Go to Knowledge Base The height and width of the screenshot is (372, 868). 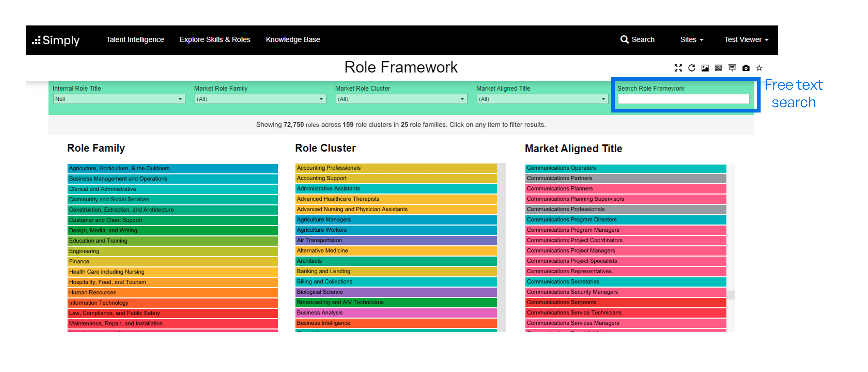point(293,40)
